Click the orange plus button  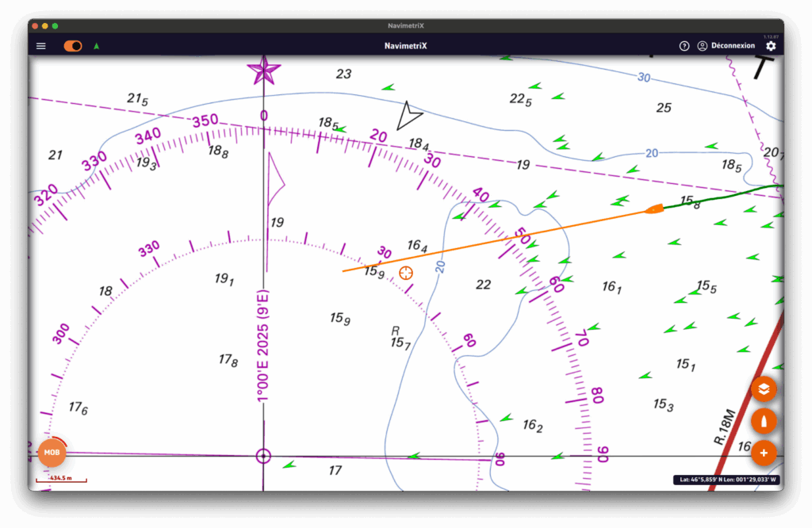[764, 453]
